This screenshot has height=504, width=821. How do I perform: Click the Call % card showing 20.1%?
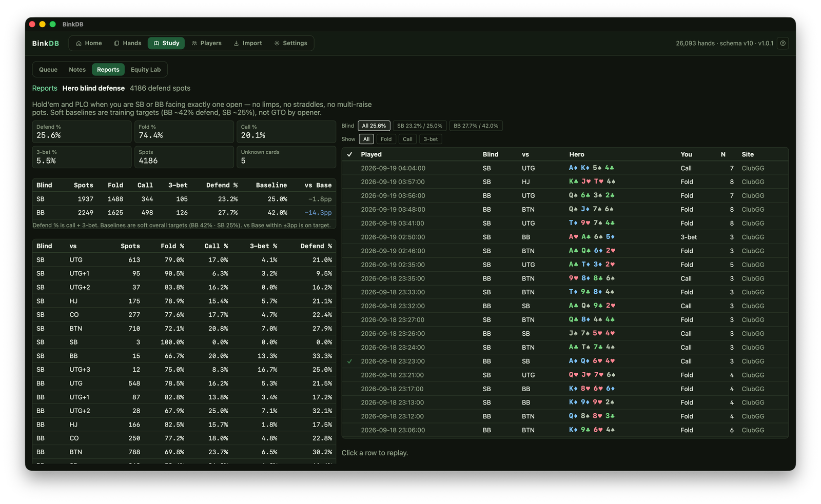286,132
